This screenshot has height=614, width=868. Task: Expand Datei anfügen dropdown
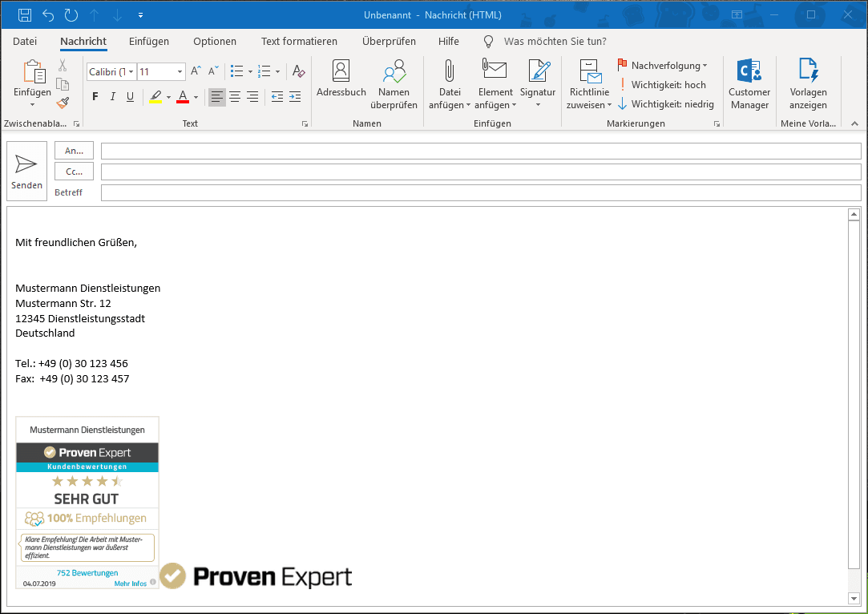click(x=467, y=105)
